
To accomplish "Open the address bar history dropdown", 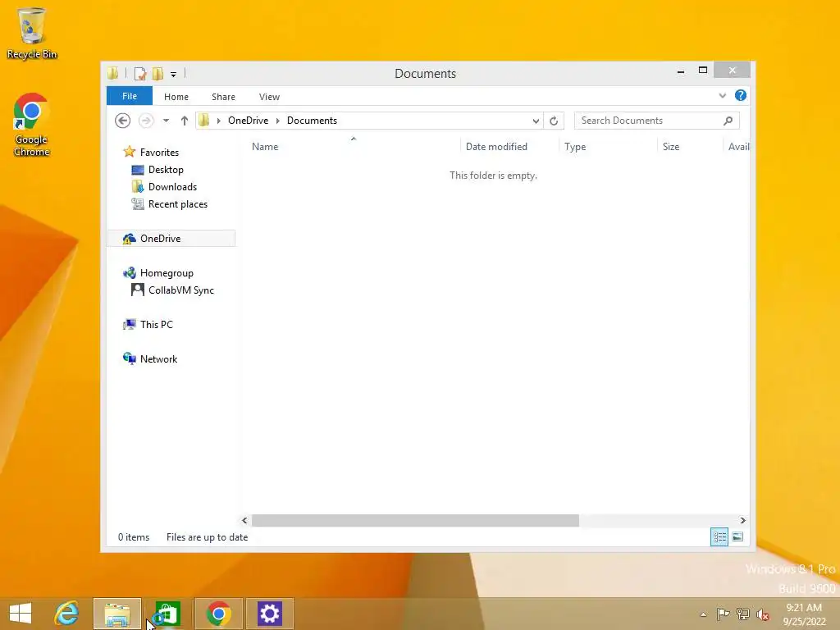I will pyautogui.click(x=536, y=121).
